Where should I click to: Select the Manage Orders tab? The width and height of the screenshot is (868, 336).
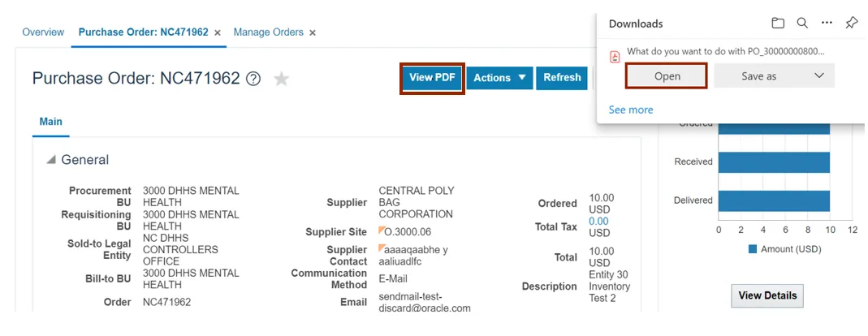[x=268, y=32]
